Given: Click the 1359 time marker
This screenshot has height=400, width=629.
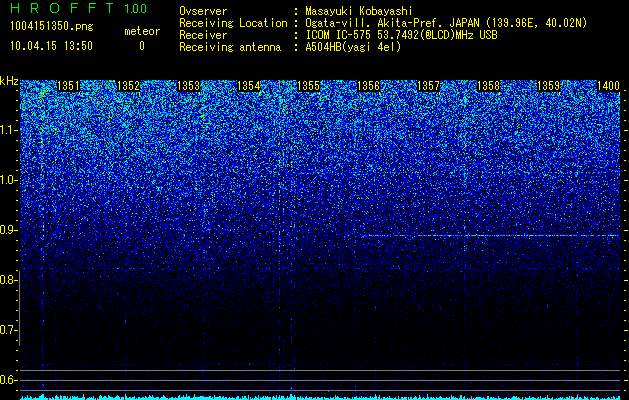Looking at the screenshot, I should [548, 86].
